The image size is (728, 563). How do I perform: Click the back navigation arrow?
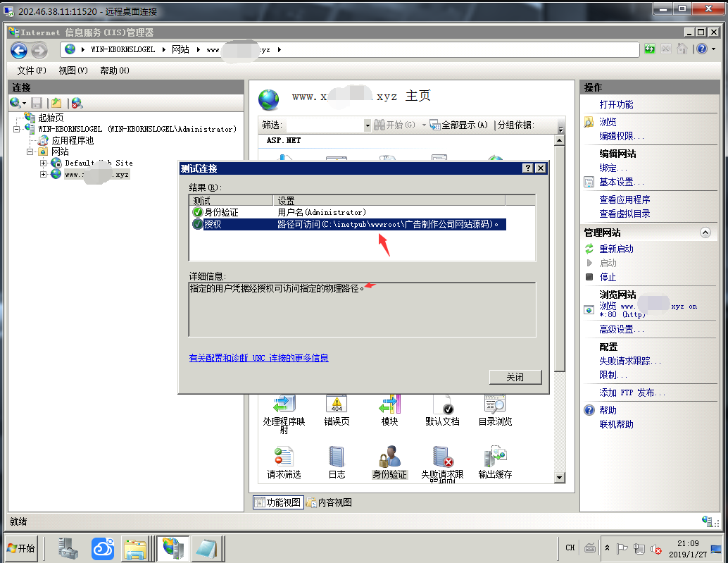click(x=19, y=50)
